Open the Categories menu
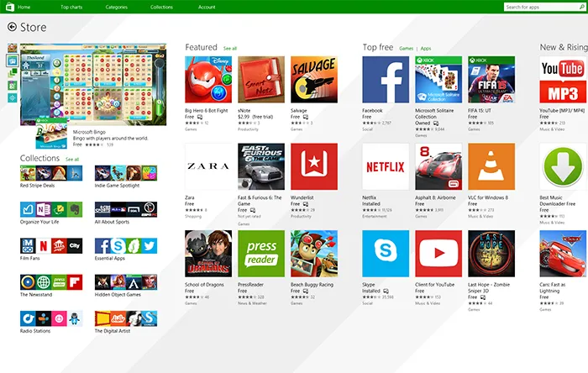Viewport: 588px width, 373px height. click(x=116, y=7)
